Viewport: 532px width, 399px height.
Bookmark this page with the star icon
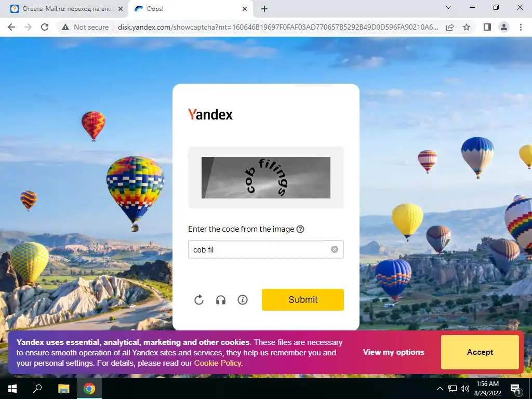tap(467, 27)
